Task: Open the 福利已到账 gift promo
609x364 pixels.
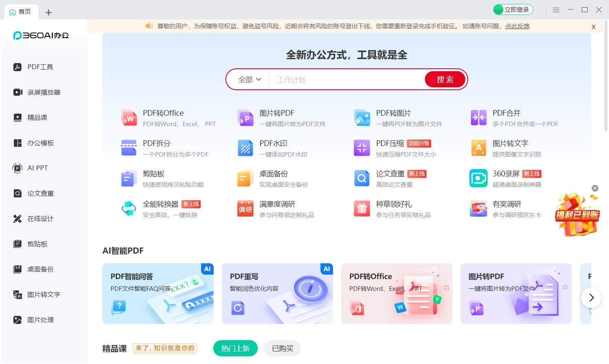Action: click(577, 214)
